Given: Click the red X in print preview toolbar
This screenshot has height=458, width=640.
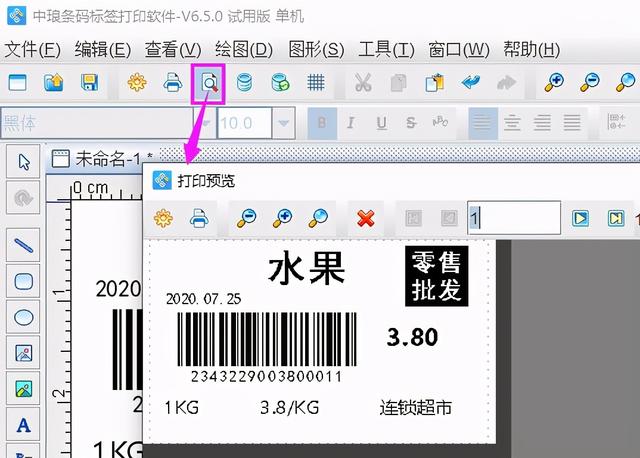Looking at the screenshot, I should click(366, 217).
